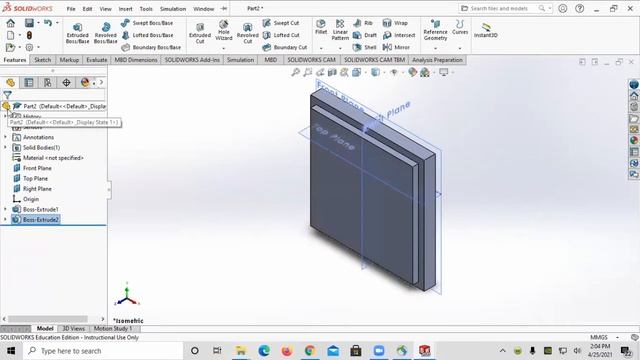Viewport: 640px width, 360px height.
Task: Click the Home icon in quick toolbar
Action: [x=11, y=23]
